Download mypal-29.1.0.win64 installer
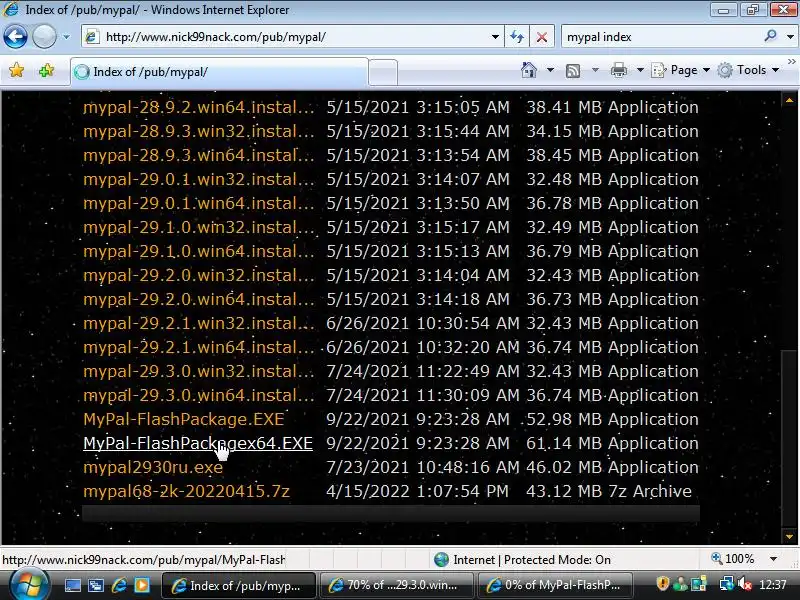The width and height of the screenshot is (800, 600). 198,251
